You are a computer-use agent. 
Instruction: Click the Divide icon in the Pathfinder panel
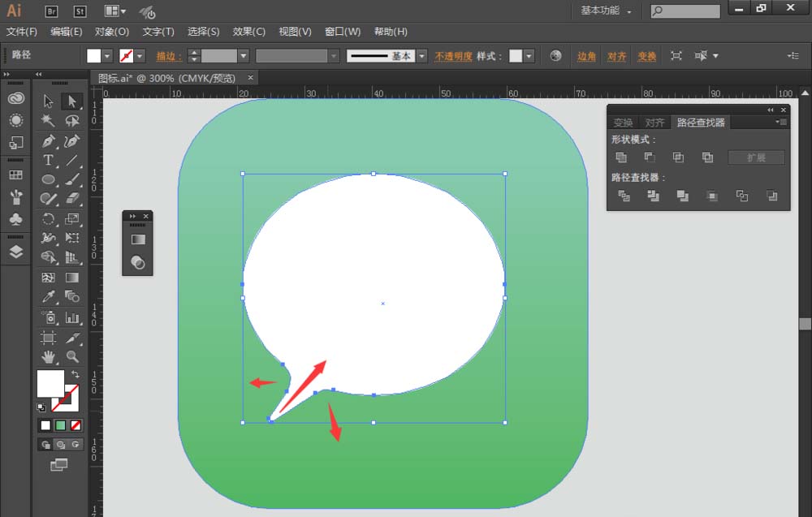click(621, 196)
